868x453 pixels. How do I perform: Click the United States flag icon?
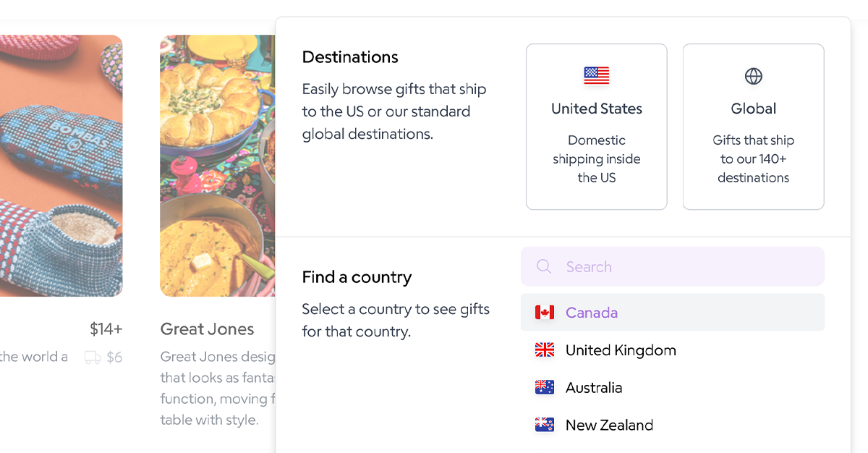[x=596, y=75]
